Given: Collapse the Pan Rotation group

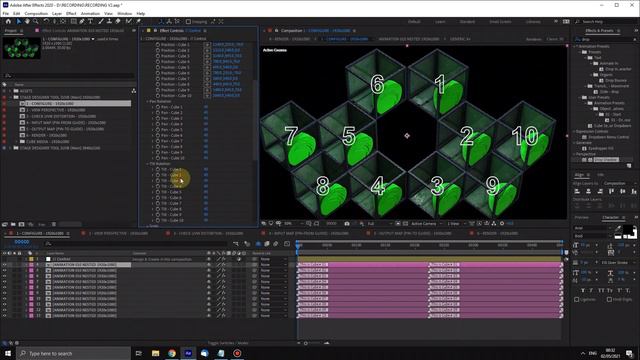Looking at the screenshot, I should [148, 101].
